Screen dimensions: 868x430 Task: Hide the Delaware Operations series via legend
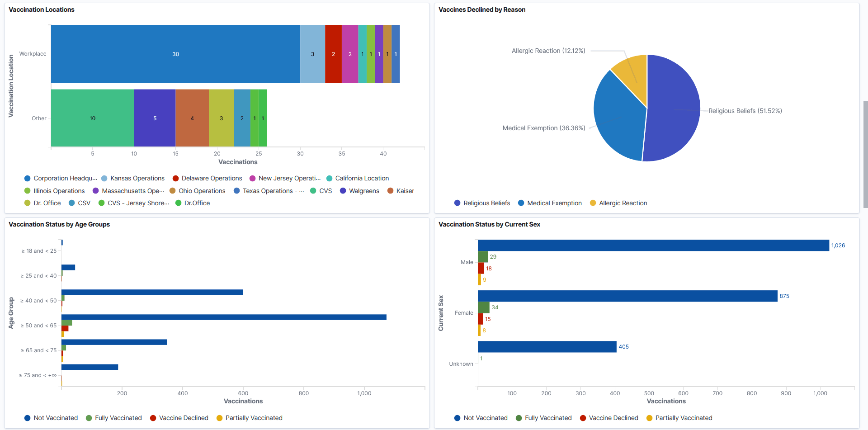(212, 178)
